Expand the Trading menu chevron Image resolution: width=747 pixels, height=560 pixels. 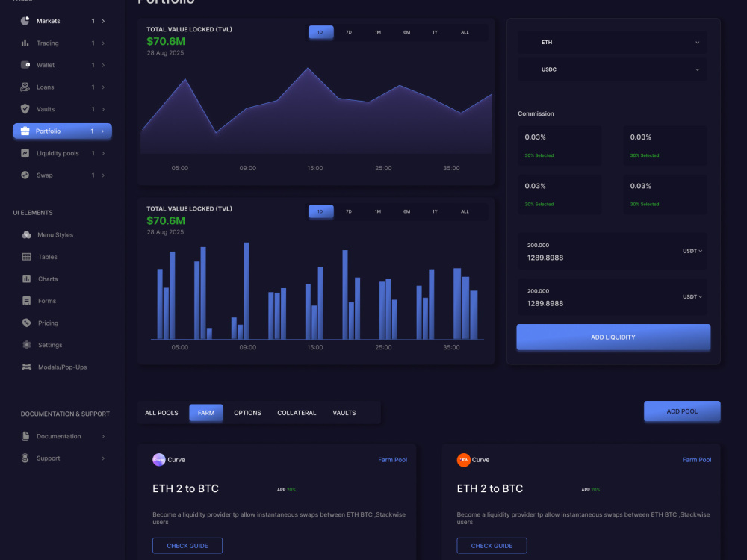coord(103,43)
